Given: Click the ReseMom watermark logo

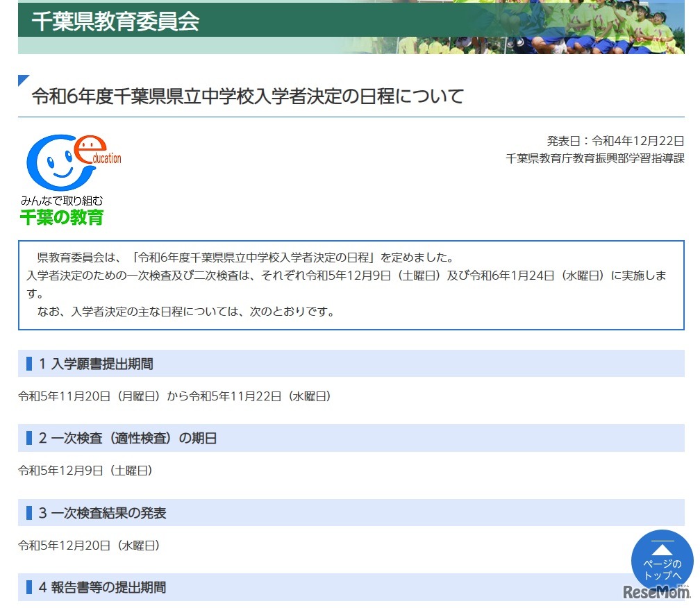Looking at the screenshot, I should (x=656, y=593).
